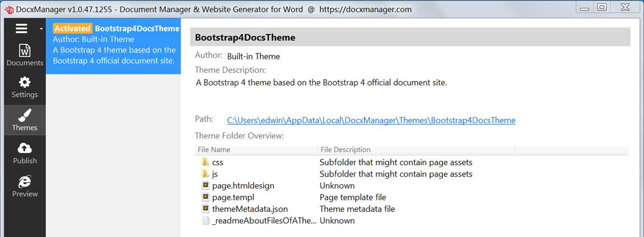644x237 pixels.
Task: Open the Preview browser icon
Action: pyautogui.click(x=25, y=181)
